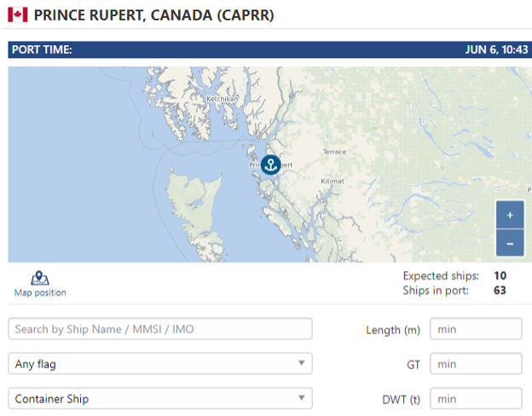Focus the Length minimum input field
532x416 pixels.
tap(476, 329)
